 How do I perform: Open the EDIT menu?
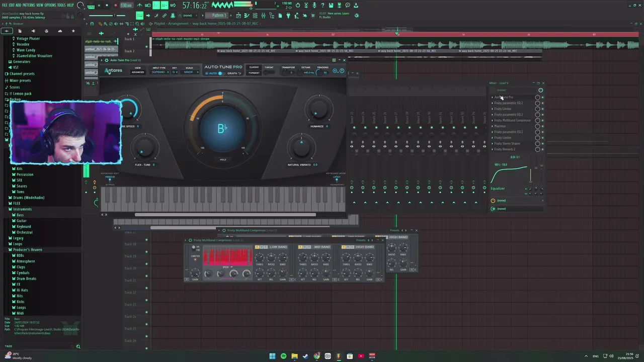pyautogui.click(x=12, y=5)
